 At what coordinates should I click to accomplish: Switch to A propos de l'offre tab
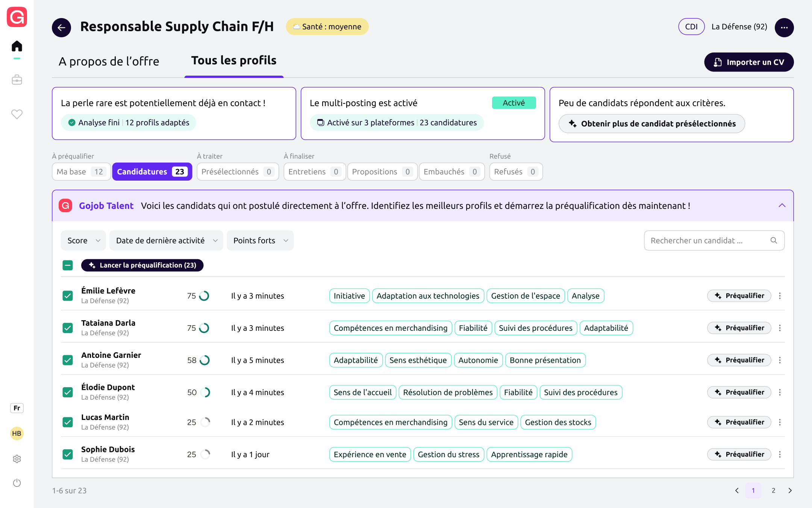(x=109, y=61)
